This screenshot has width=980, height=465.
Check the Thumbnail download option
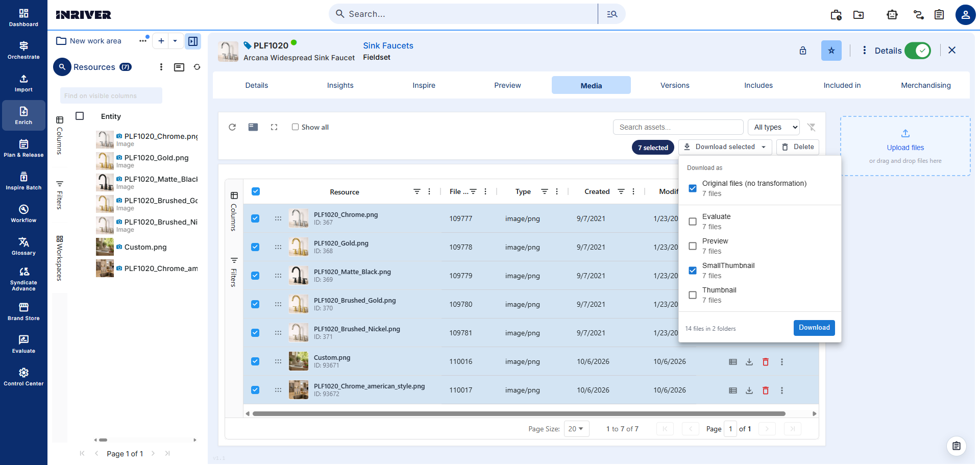pyautogui.click(x=693, y=295)
